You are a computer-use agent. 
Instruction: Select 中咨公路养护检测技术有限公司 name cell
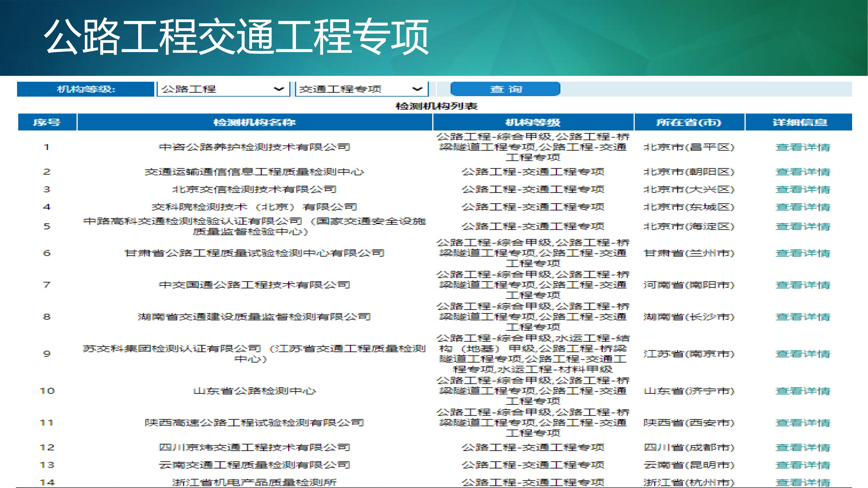(254, 147)
